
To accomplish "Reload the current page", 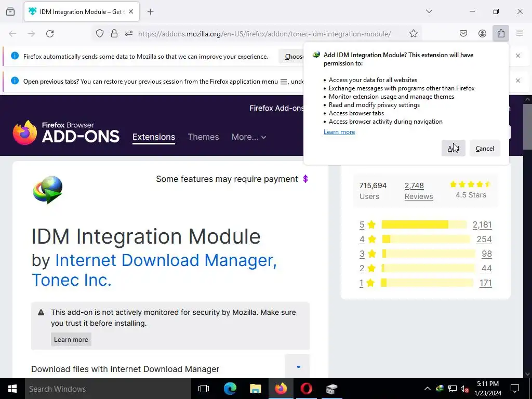I will pyautogui.click(x=50, y=34).
